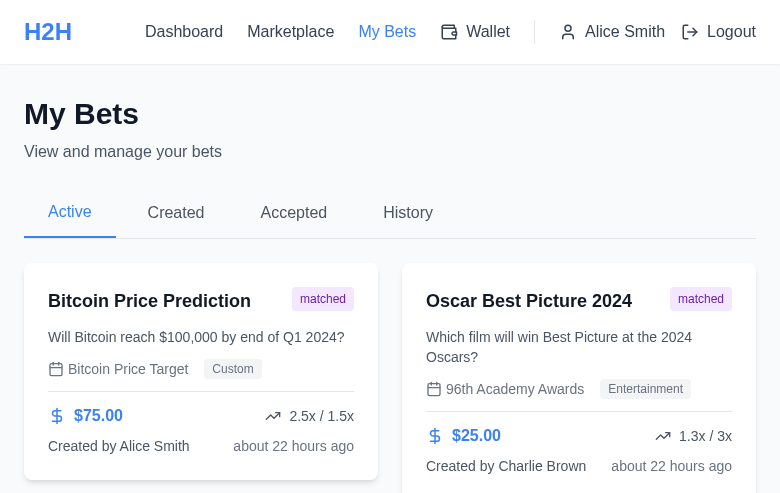Click the dollar icon beside $25.00
780x493 pixels.
click(435, 436)
